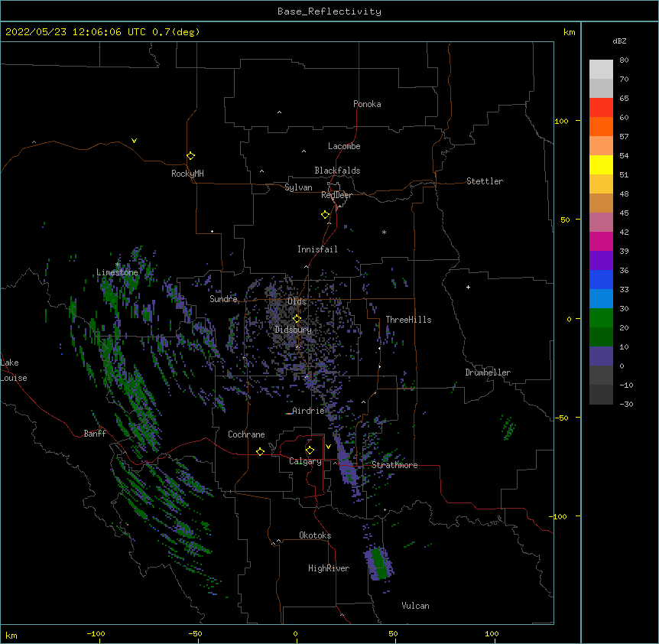This screenshot has width=659, height=644.
Task: Click the white plus marker north of Drumheller
Action: [x=468, y=287]
